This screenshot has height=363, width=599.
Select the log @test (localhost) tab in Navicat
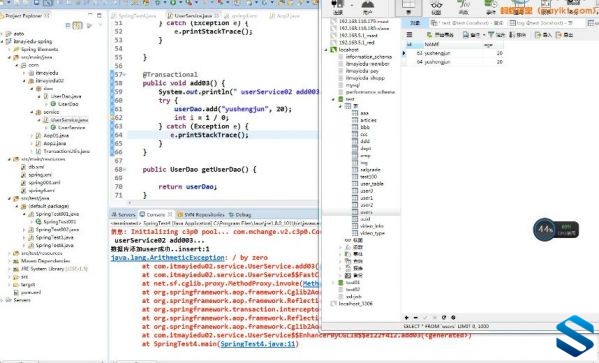[542, 23]
